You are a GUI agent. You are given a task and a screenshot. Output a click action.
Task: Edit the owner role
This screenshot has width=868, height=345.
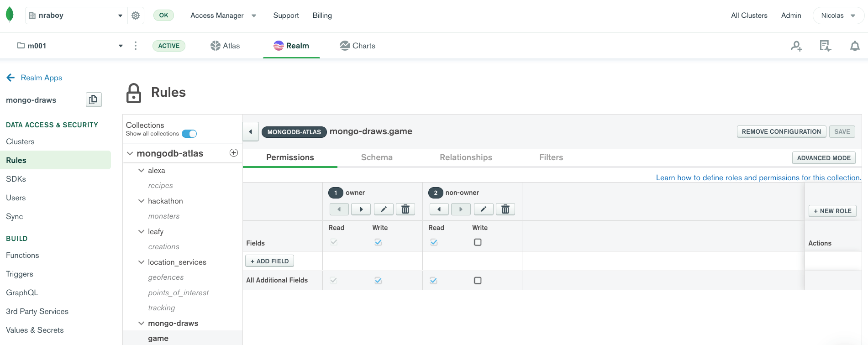point(384,209)
